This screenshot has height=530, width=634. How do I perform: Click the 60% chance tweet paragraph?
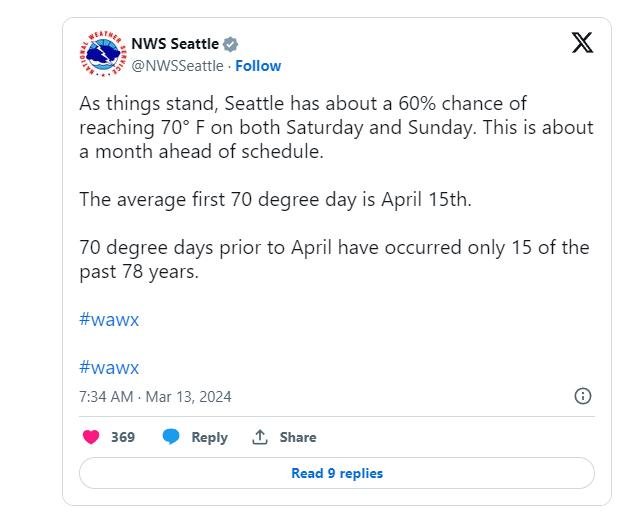336,128
